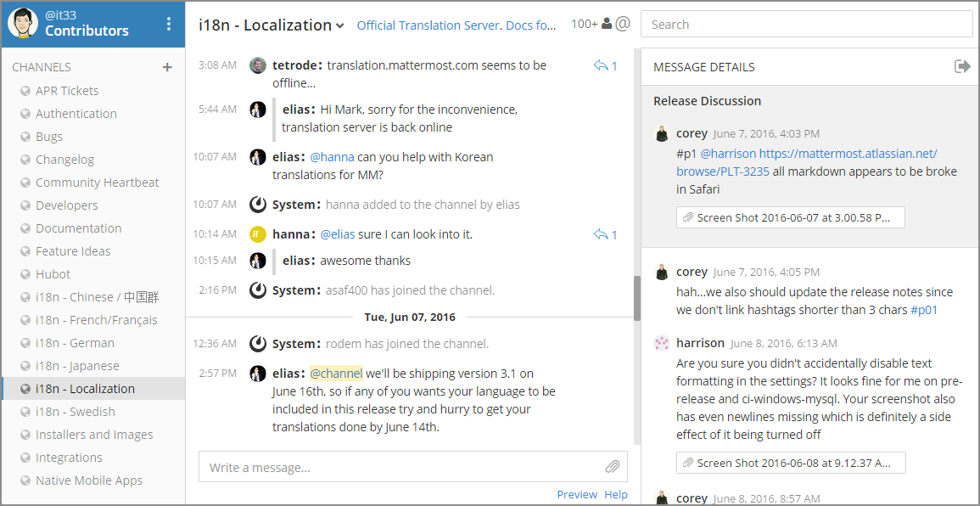Open the Help link below message box

616,494
